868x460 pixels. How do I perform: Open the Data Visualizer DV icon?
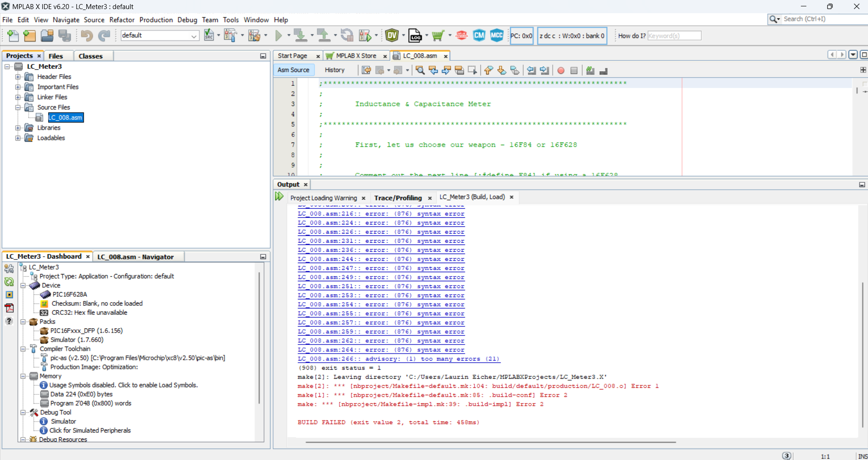pyautogui.click(x=392, y=35)
